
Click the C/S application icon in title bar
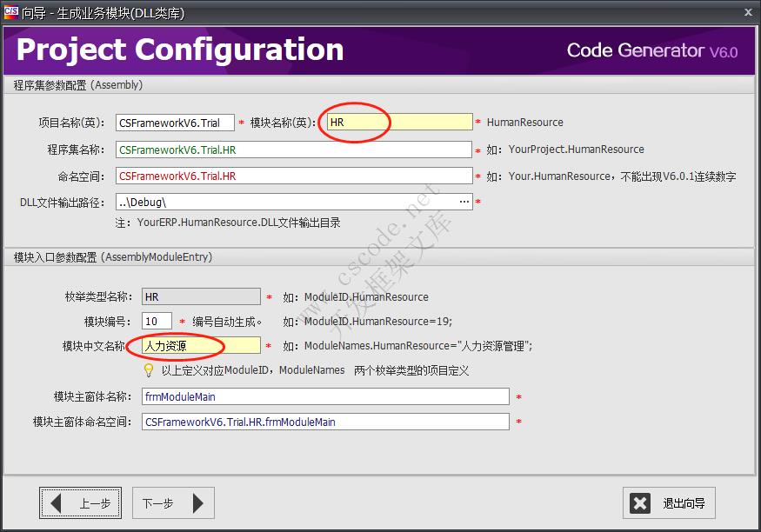point(12,12)
